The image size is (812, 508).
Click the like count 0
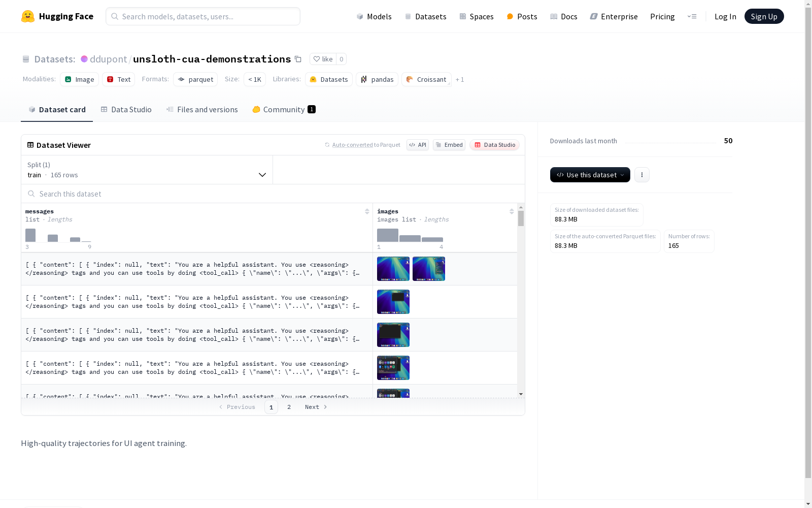[x=342, y=59]
